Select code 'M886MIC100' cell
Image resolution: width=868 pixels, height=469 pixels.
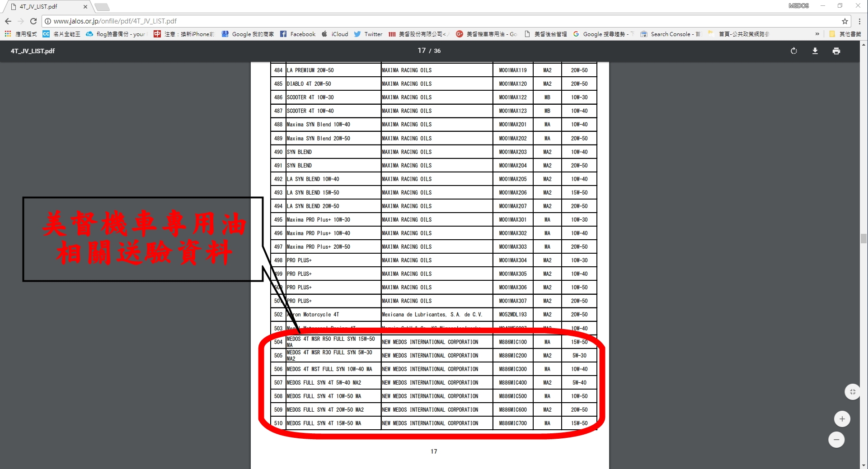click(513, 342)
